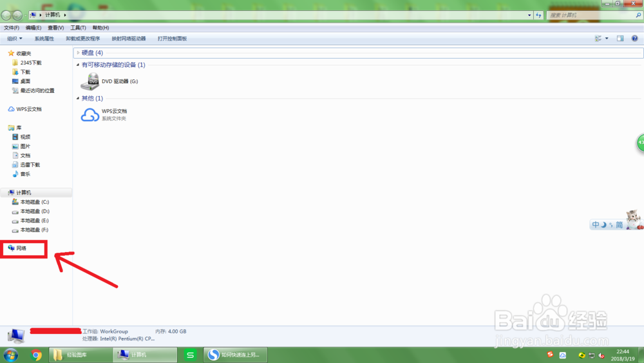The image size is (644, 363).
Task: Open the WPS云文档 cloud icon in content pane
Action: pos(90,115)
